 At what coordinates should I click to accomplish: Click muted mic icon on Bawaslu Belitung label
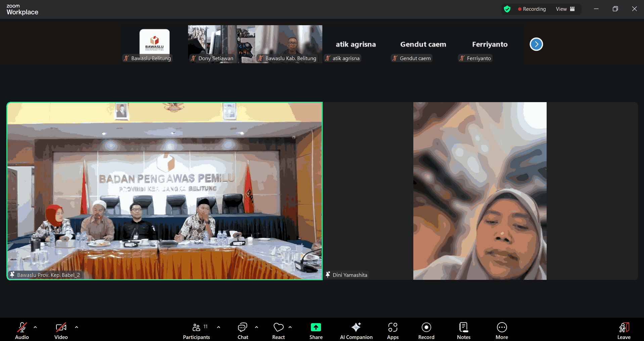(126, 58)
